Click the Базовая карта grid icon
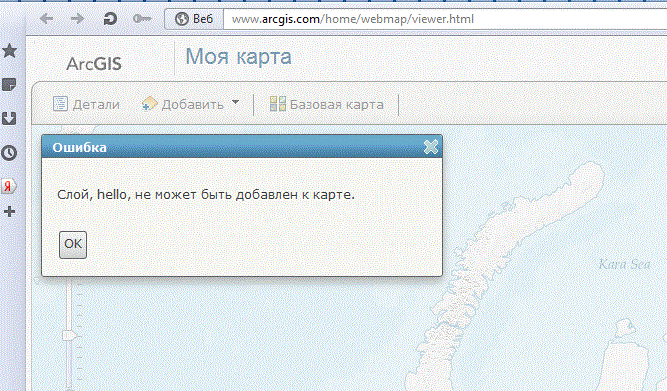667x391 pixels. [278, 104]
